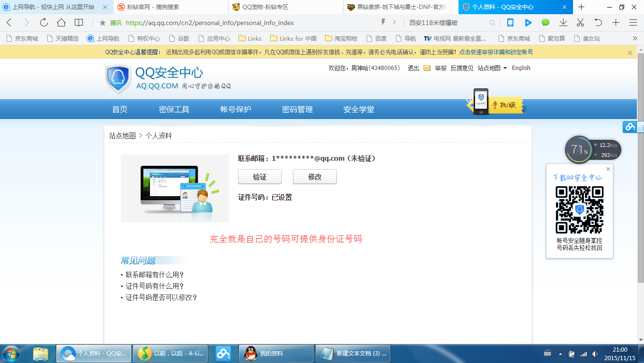Screen dimensions: 644x363
Task: Open the Windows Start button
Action: [x=11, y=353]
